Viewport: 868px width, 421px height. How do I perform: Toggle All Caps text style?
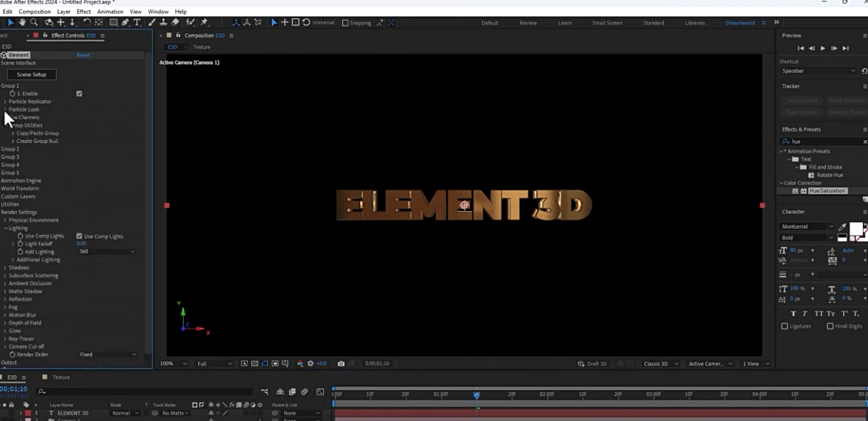(x=819, y=314)
